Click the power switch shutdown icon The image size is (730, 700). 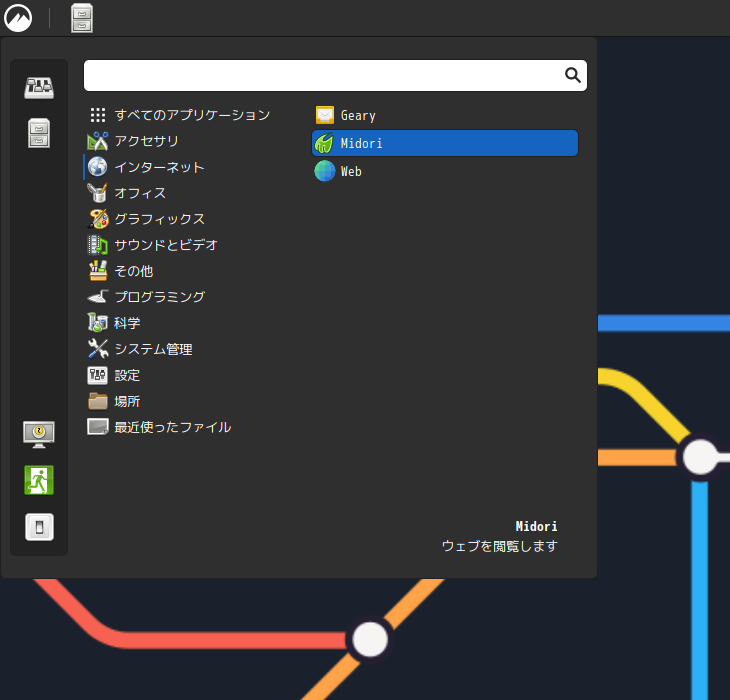tap(39, 527)
